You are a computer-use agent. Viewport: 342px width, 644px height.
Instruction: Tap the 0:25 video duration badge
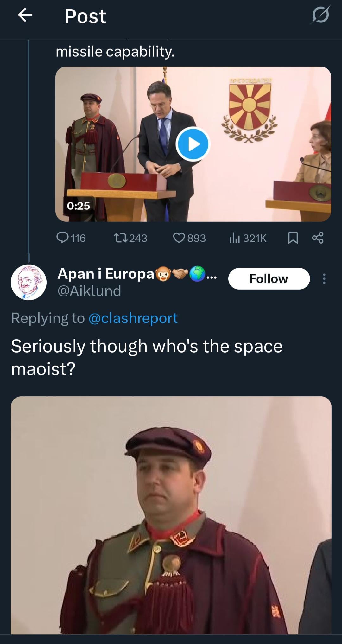coord(79,206)
